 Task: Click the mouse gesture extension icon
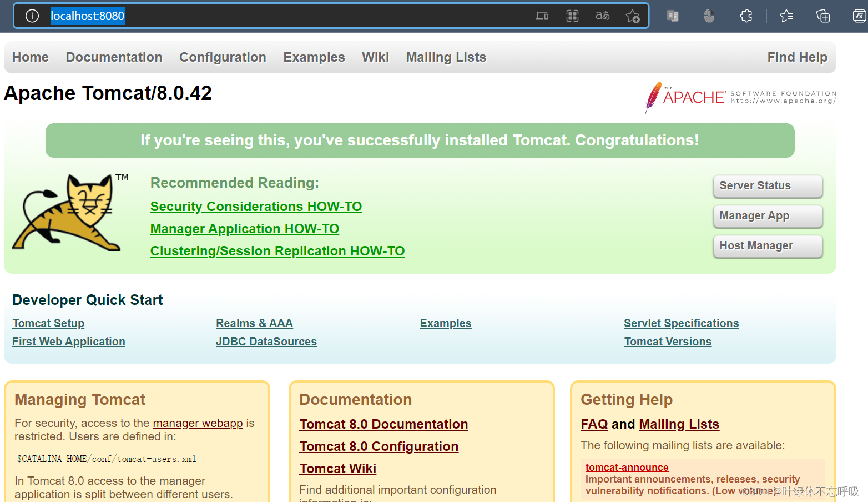[709, 16]
